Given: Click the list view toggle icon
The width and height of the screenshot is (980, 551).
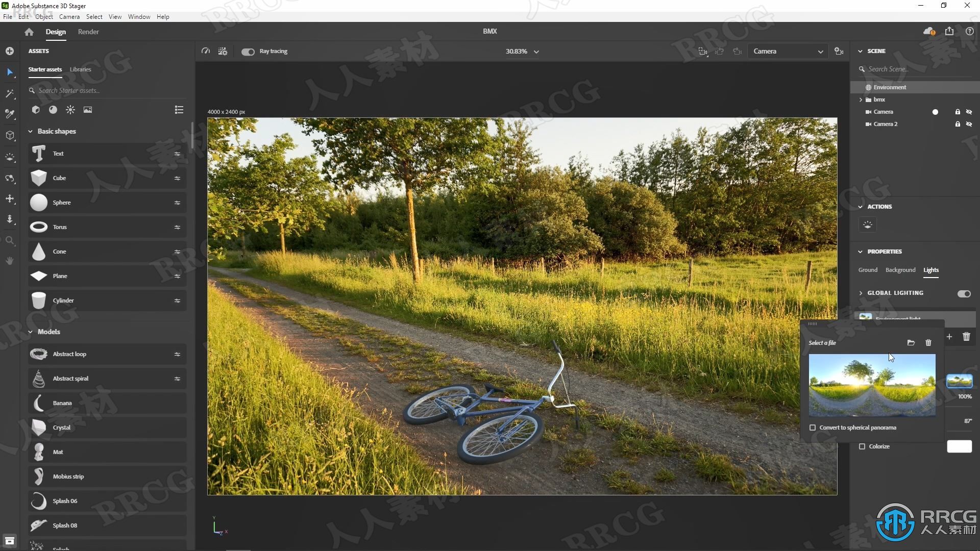Looking at the screenshot, I should coord(179,110).
